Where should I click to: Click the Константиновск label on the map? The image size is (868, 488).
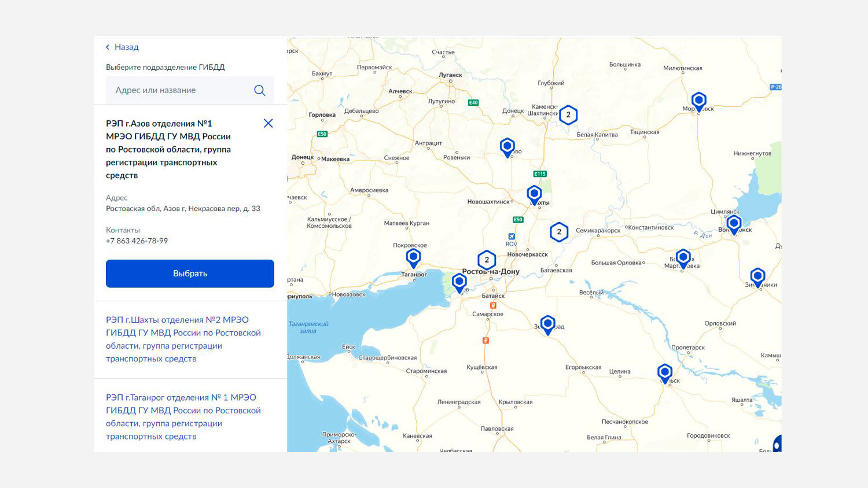click(651, 228)
